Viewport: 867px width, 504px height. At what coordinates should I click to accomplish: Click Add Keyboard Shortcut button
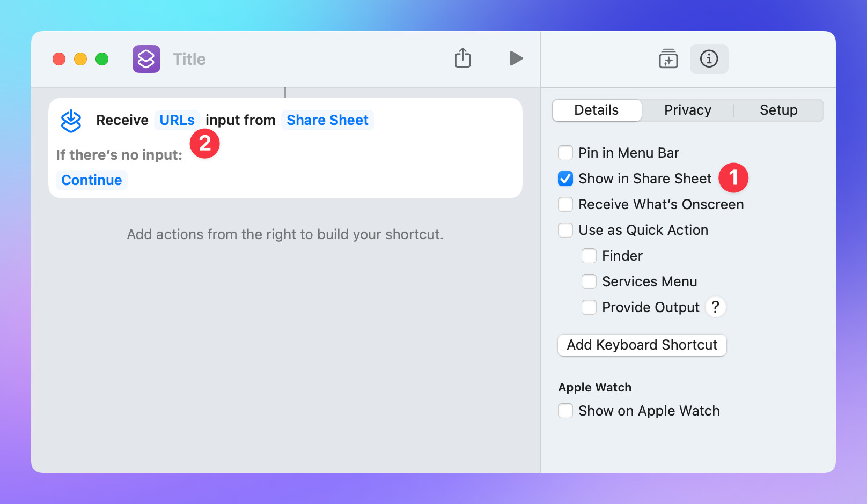point(642,345)
